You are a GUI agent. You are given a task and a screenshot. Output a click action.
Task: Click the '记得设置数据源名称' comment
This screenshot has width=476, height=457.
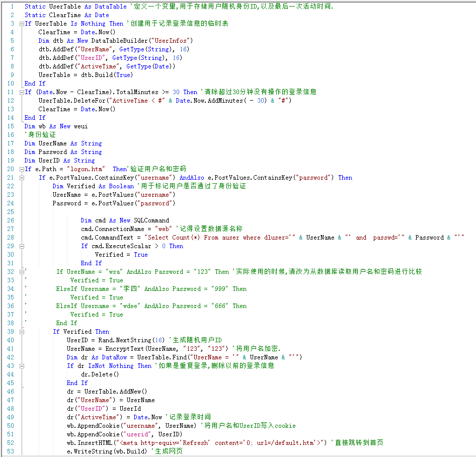(209, 228)
